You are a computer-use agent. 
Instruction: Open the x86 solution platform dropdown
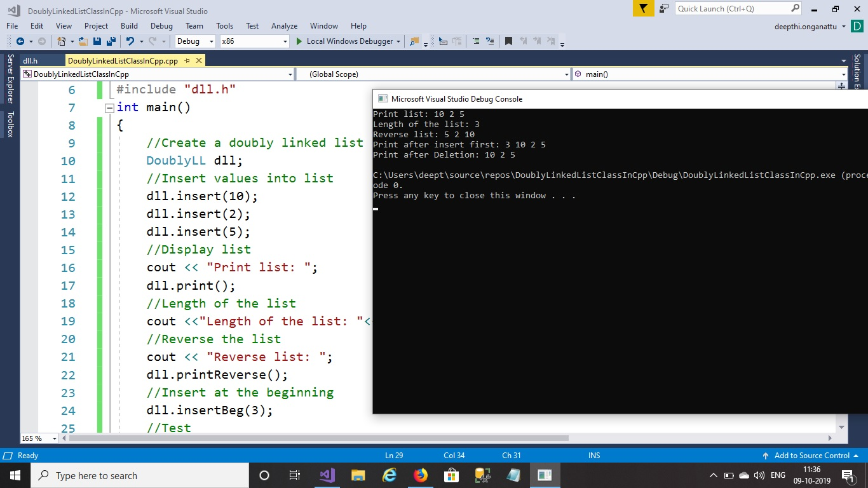(254, 41)
